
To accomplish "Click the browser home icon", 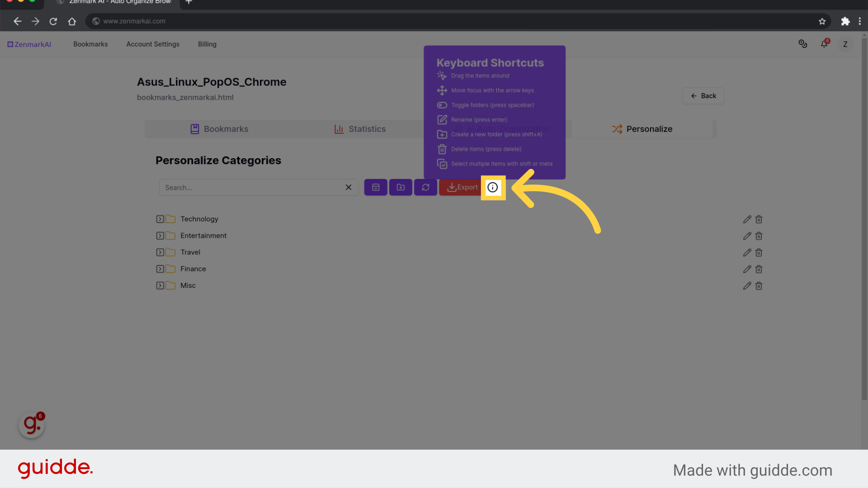I will 72,21.
